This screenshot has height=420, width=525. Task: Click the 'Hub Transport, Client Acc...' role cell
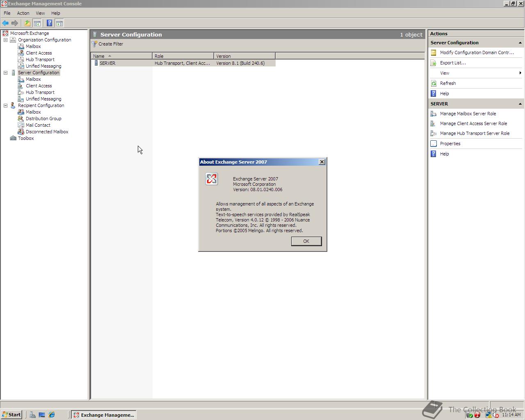(182, 63)
